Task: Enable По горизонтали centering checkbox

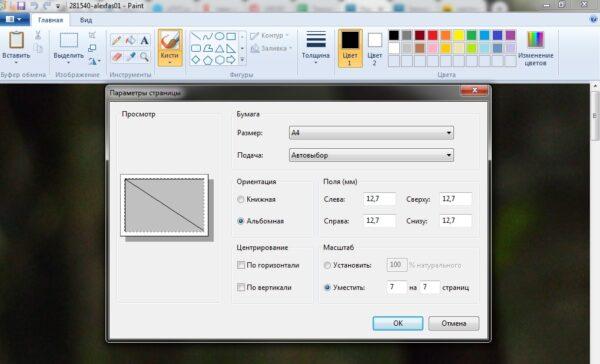Action: pos(241,265)
